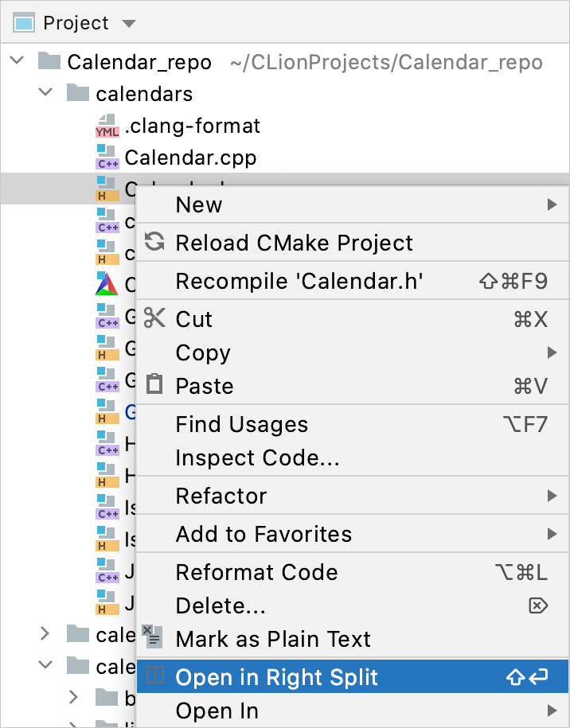Viewport: 570px width, 728px height.
Task: Open the Project view dropdown
Action: tap(128, 22)
